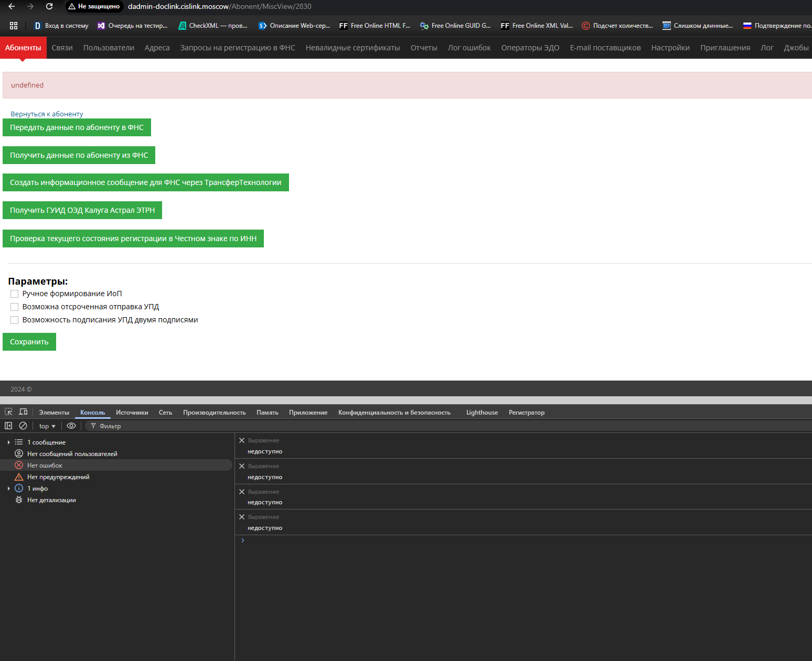812x661 pixels.
Task: Open the Free Online XML Val... bookmark
Action: (x=537, y=26)
